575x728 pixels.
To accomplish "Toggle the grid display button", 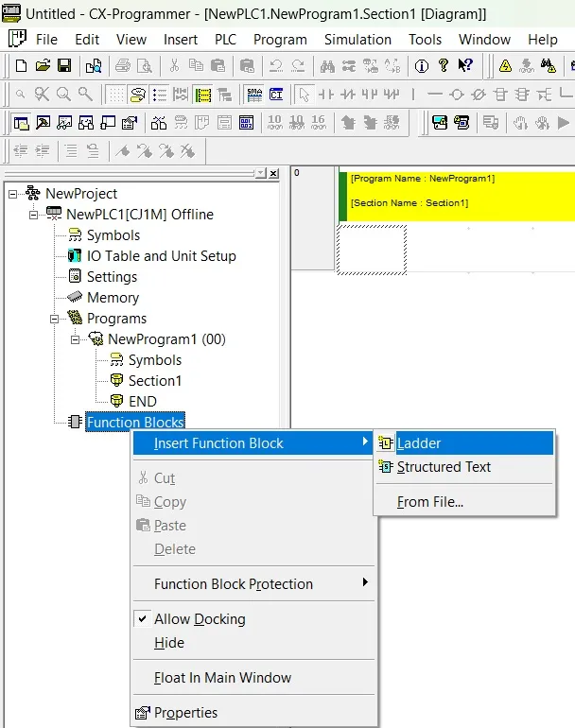I will (x=116, y=95).
